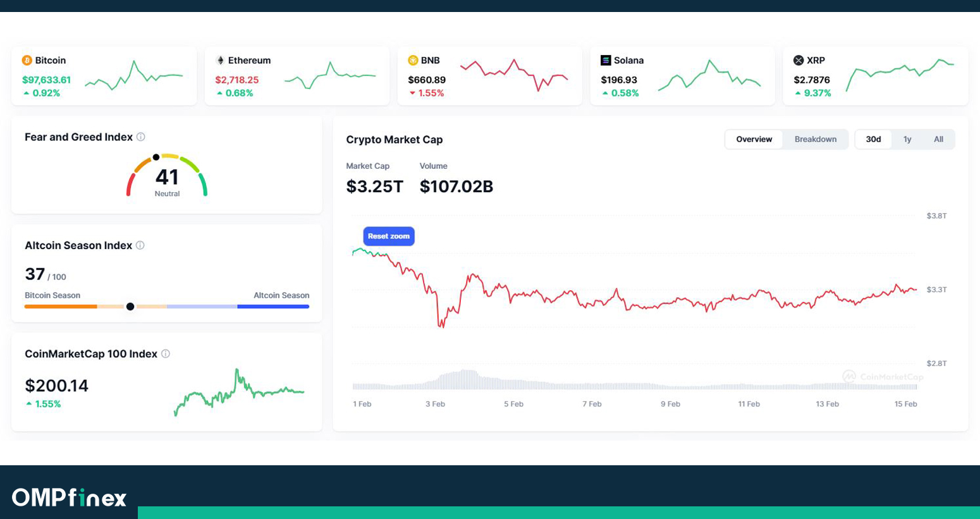Viewport: 980px width, 519px height.
Task: Click the Bitcoin price $97,633.61
Action: pyautogui.click(x=46, y=80)
